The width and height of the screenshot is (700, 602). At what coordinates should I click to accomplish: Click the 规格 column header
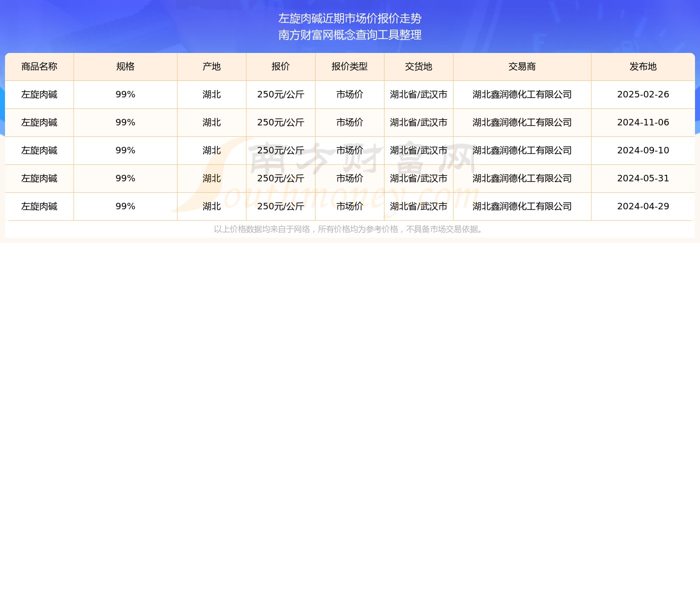pos(125,67)
